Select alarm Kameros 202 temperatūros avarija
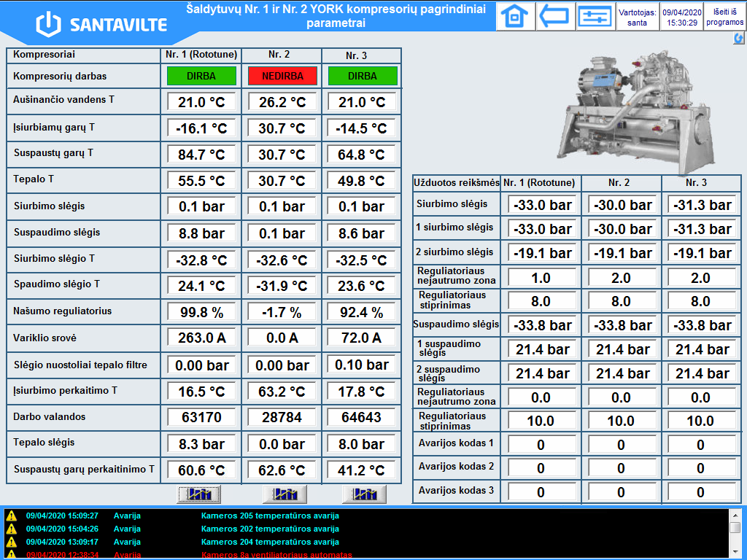 270,529
